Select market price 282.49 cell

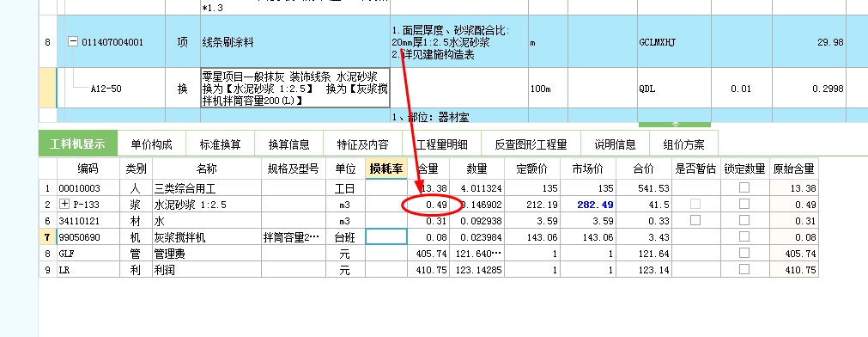[588, 205]
